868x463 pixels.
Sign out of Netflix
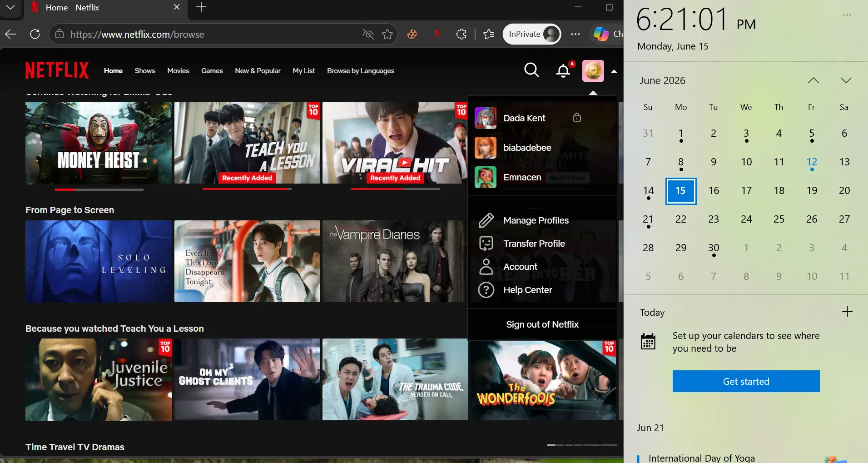[542, 324]
